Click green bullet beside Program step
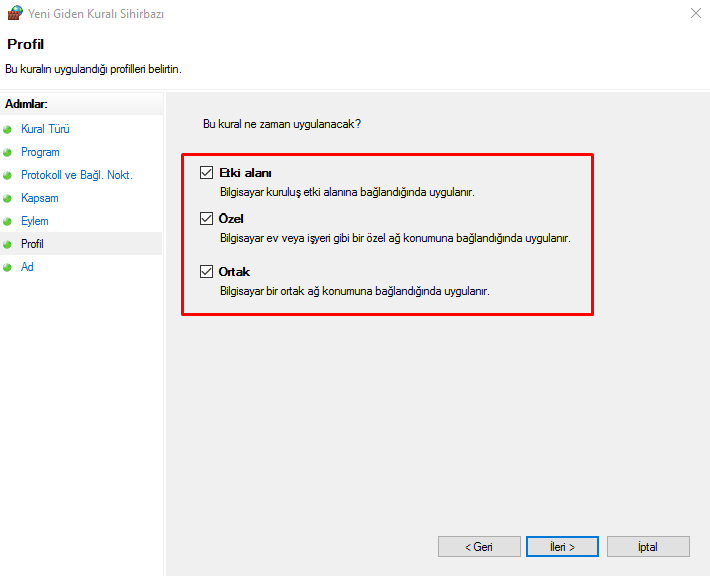710x576 pixels. [x=8, y=153]
